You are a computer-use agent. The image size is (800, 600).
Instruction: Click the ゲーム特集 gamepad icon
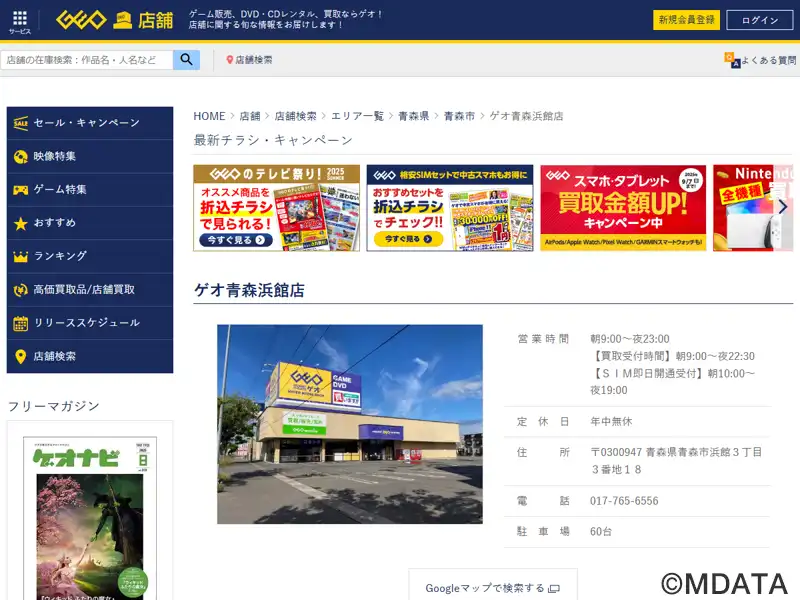(20, 190)
